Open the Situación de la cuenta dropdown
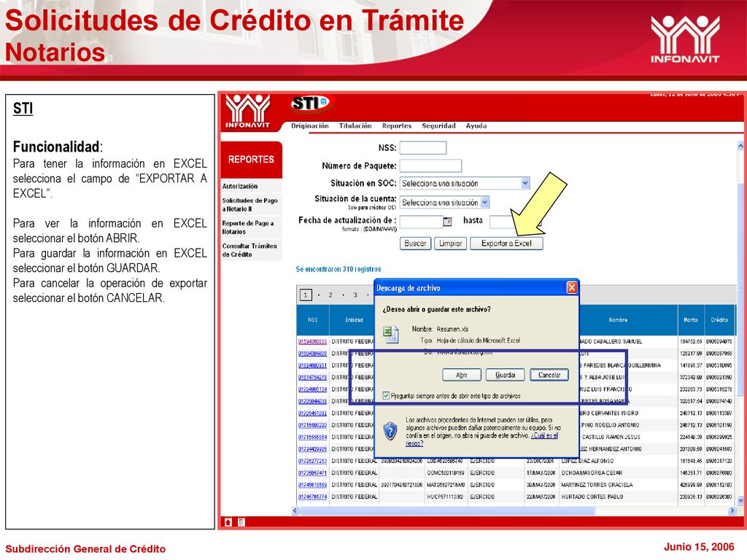This screenshot has height=560, width=747. (484, 203)
